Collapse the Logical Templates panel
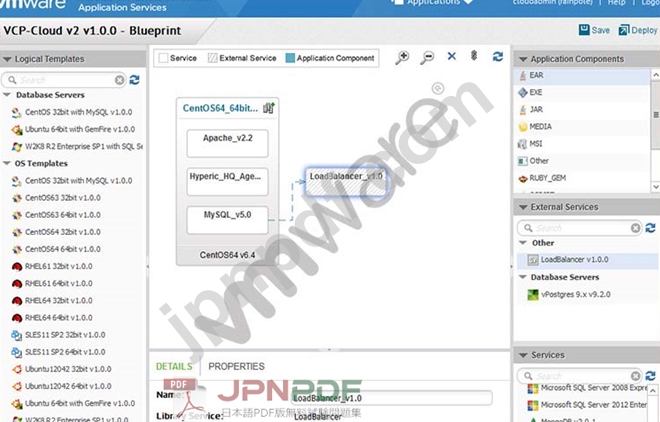The height and width of the screenshot is (422, 660). coord(7,59)
